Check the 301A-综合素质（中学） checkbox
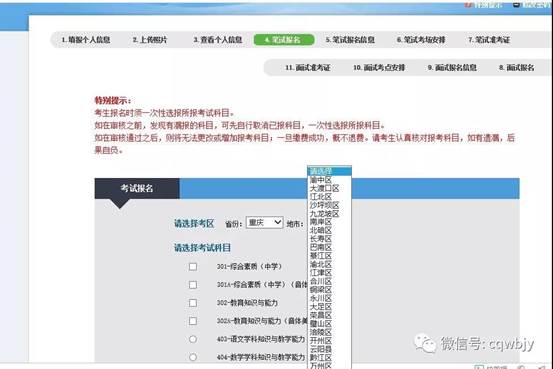 [x=193, y=285]
